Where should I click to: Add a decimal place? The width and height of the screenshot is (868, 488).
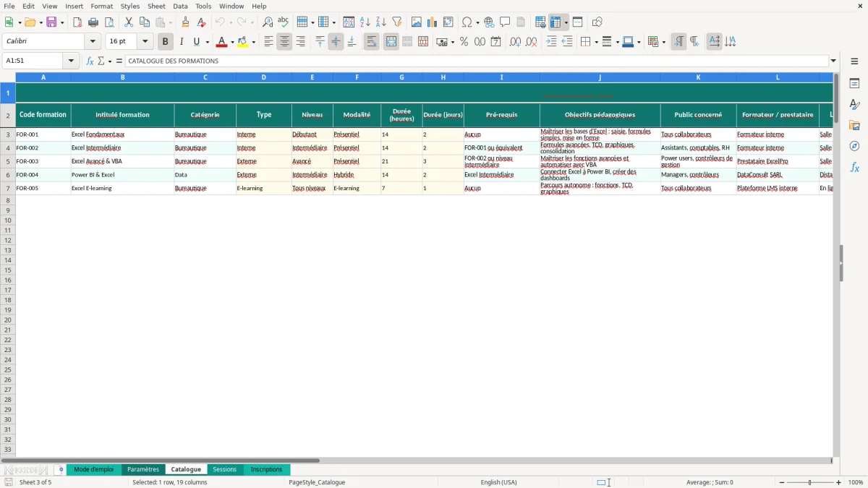tap(515, 42)
